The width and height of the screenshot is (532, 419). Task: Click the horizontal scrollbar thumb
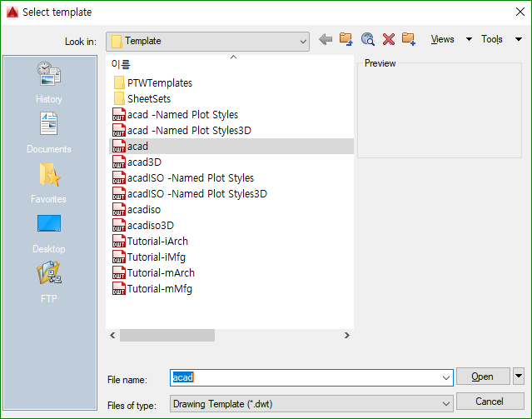click(167, 336)
